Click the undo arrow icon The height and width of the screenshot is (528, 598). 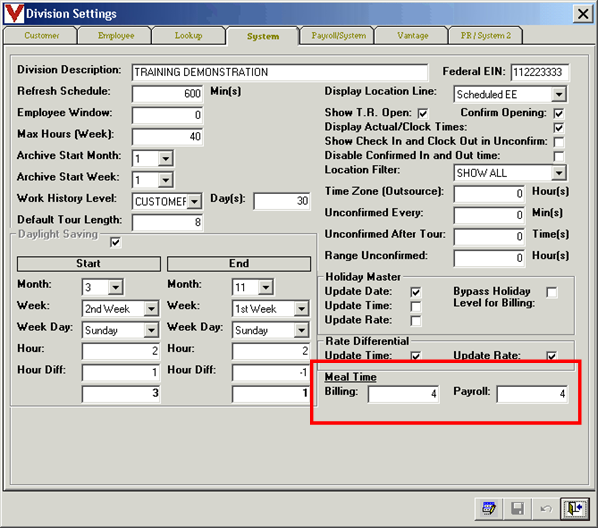(546, 509)
